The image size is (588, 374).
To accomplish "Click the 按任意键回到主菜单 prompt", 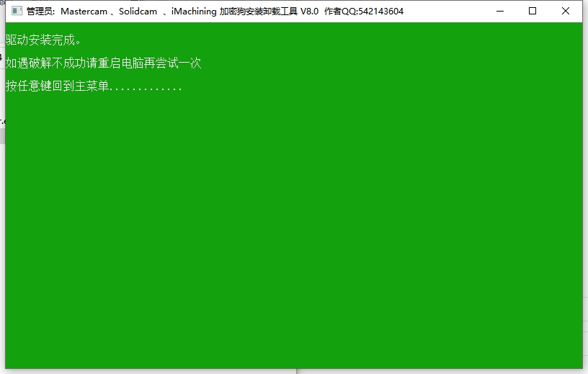I will click(x=57, y=86).
